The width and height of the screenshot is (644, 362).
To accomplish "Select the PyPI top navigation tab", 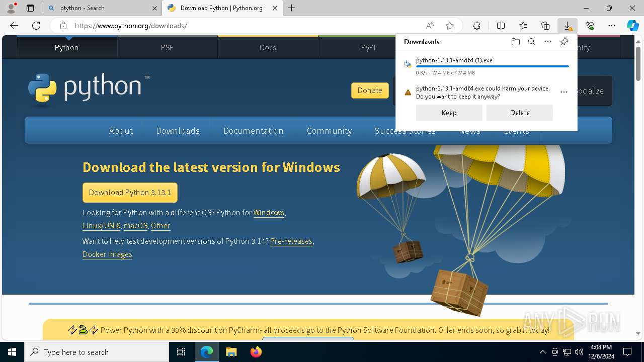I will [x=368, y=47].
